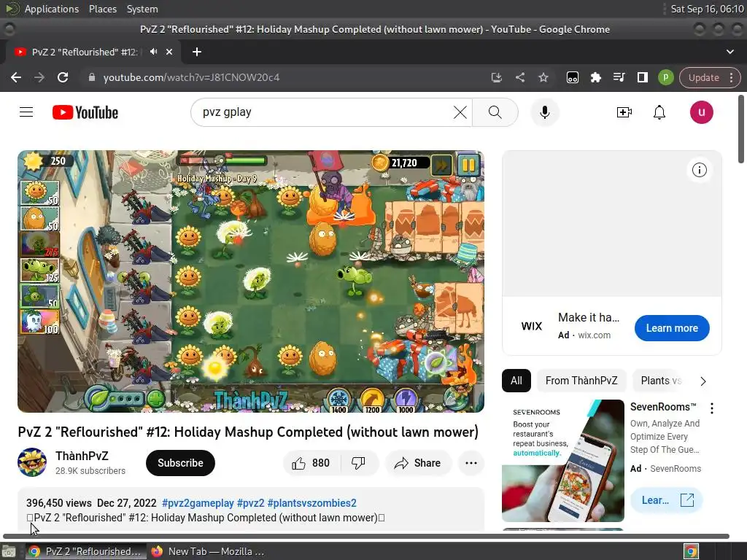This screenshot has width=747, height=560.
Task: Switch to New Tab Mozilla taskbar window
Action: pos(206,551)
